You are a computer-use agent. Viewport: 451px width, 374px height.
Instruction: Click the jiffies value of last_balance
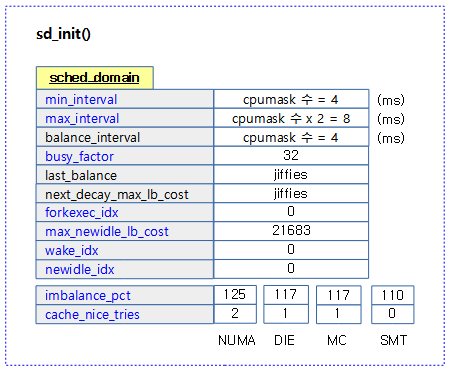point(291,175)
